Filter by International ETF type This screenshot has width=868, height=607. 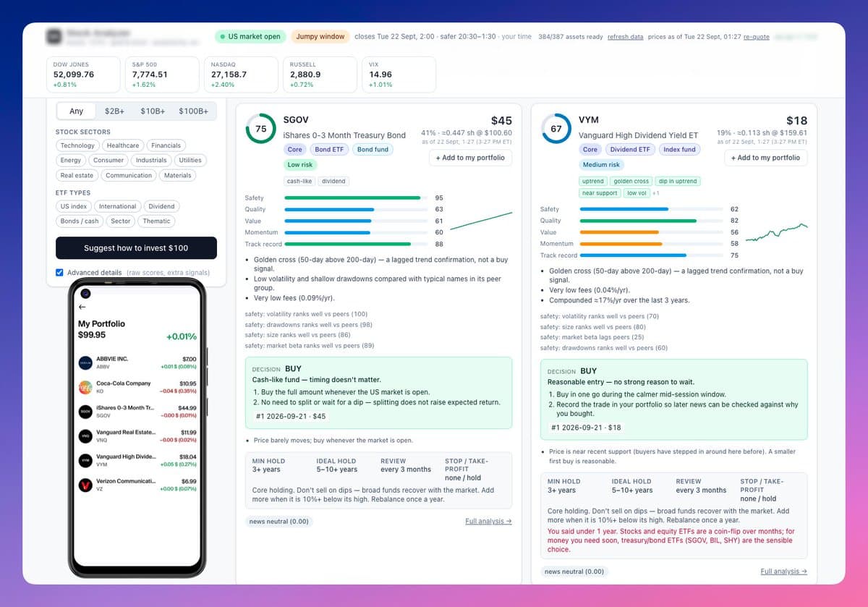pyautogui.click(x=117, y=206)
